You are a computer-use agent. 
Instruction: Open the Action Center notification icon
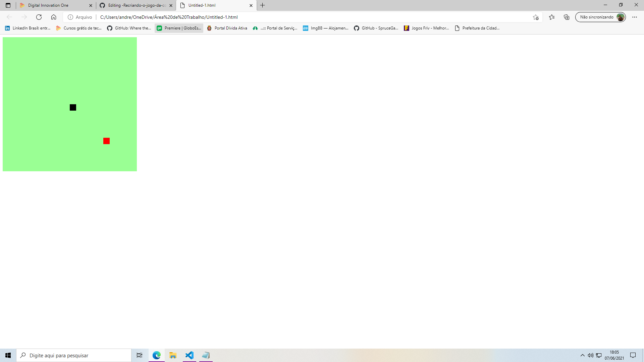tap(633, 355)
